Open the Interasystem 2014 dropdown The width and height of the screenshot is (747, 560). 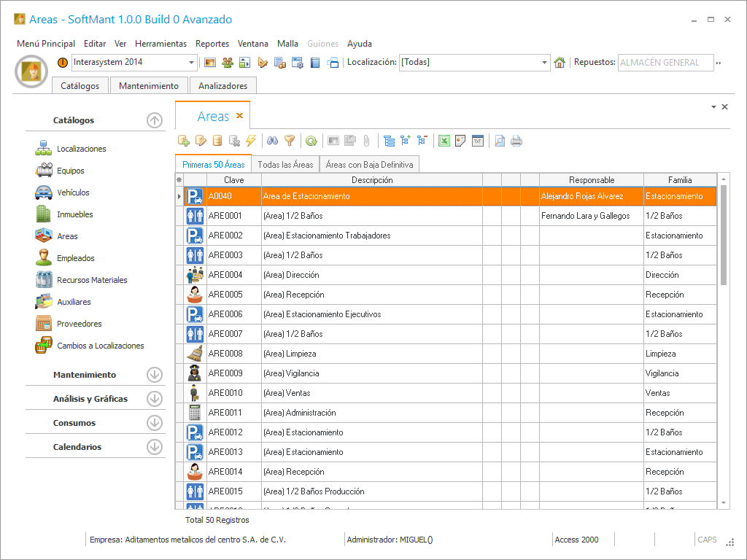click(x=192, y=63)
